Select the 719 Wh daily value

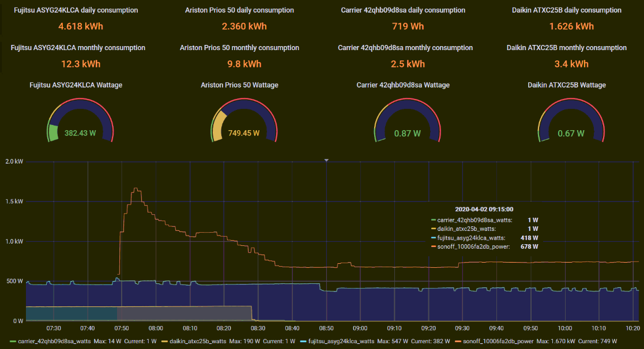point(408,26)
